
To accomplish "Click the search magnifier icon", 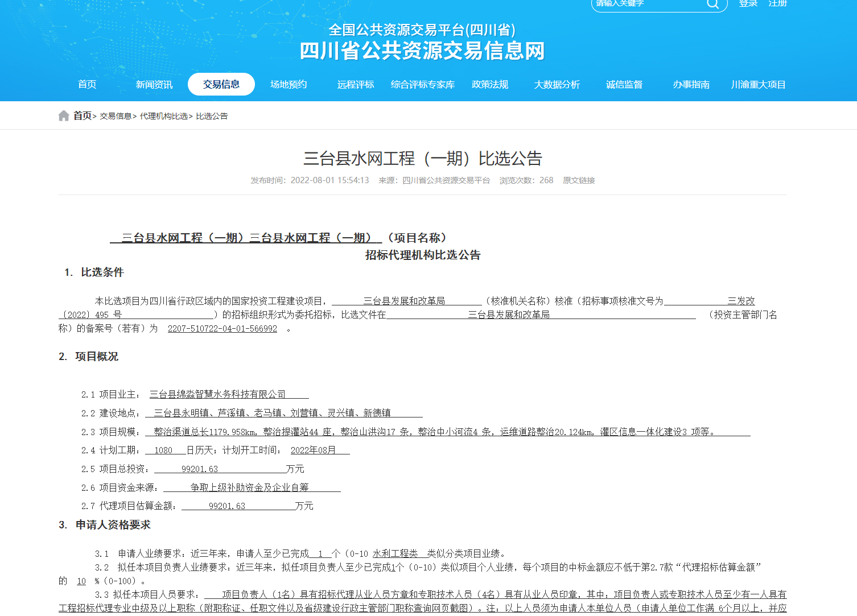I will tap(712, 4).
